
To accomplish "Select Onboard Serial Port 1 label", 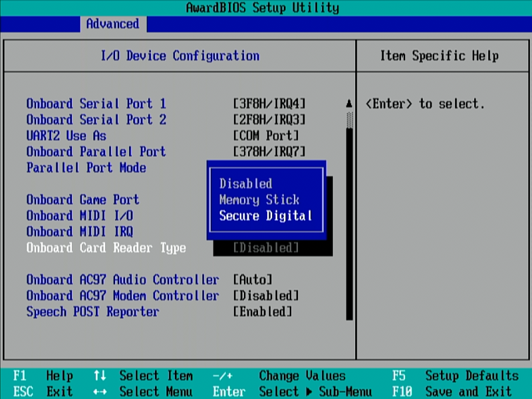I will click(96, 104).
